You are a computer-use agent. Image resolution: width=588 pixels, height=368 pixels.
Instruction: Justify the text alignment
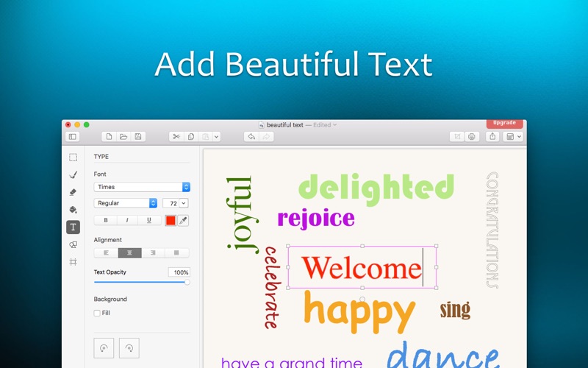(x=176, y=252)
